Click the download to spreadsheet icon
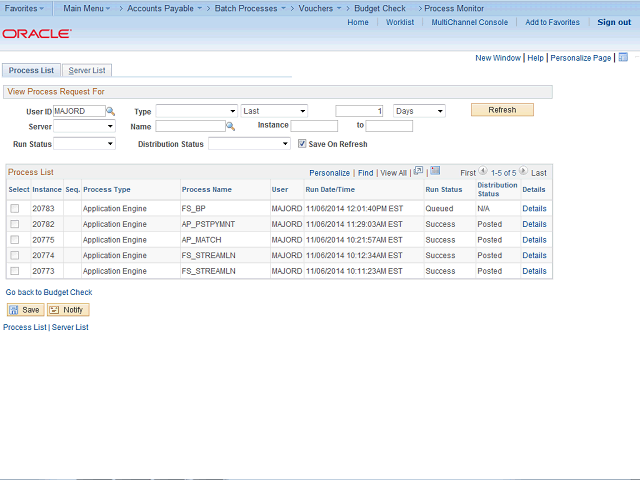This screenshot has height=480, width=640. 435,171
